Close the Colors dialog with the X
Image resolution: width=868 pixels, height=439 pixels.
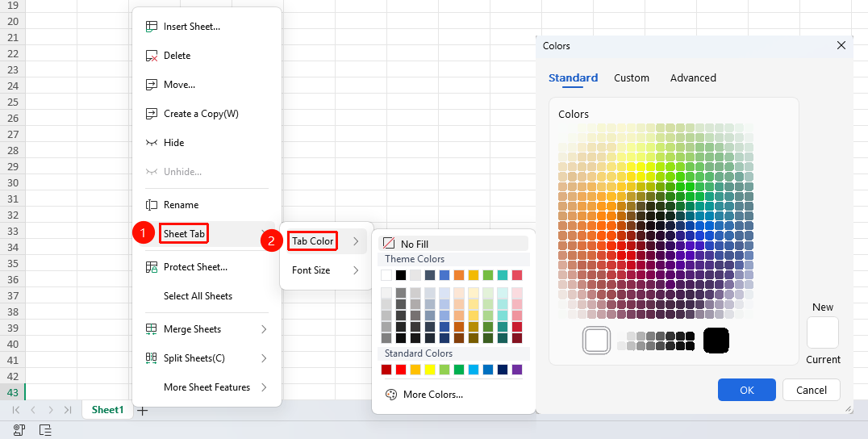tap(841, 45)
